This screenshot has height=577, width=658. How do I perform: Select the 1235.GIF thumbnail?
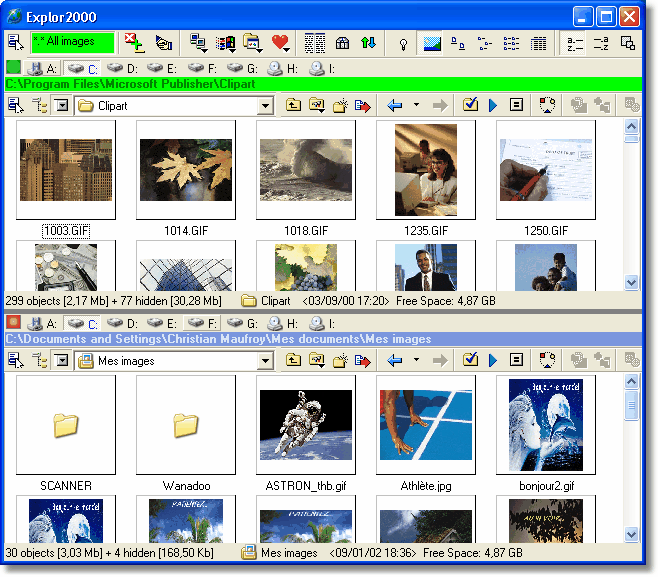coord(426,170)
